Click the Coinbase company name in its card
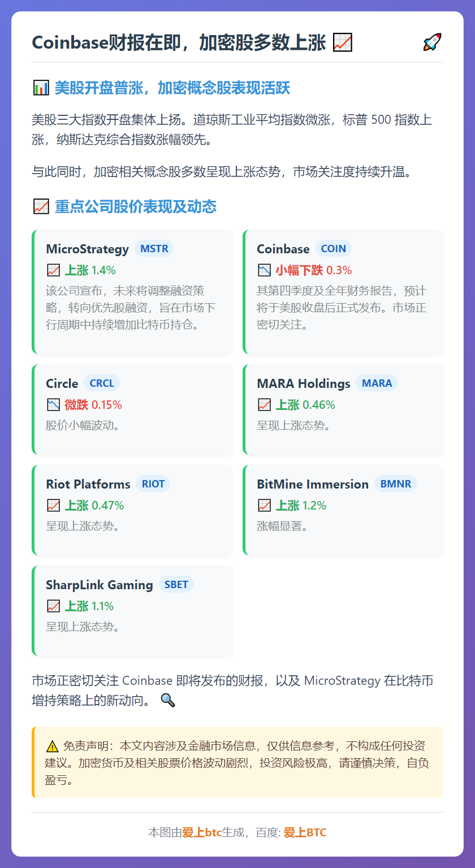The image size is (475, 868). pos(283,249)
